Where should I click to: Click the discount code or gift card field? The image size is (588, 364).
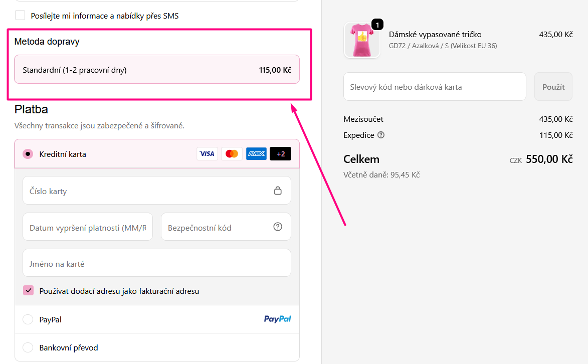click(434, 87)
